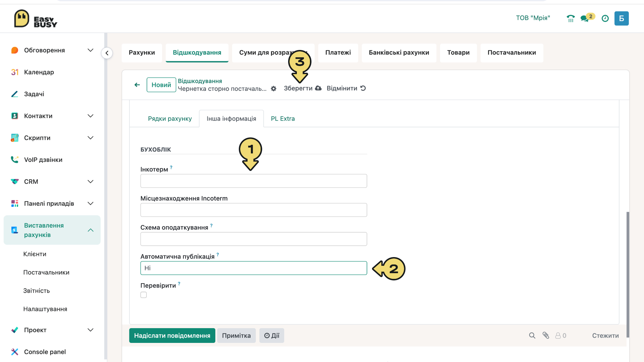The width and height of the screenshot is (644, 362).
Task: Attach a file with paperclip icon
Action: [x=546, y=336]
